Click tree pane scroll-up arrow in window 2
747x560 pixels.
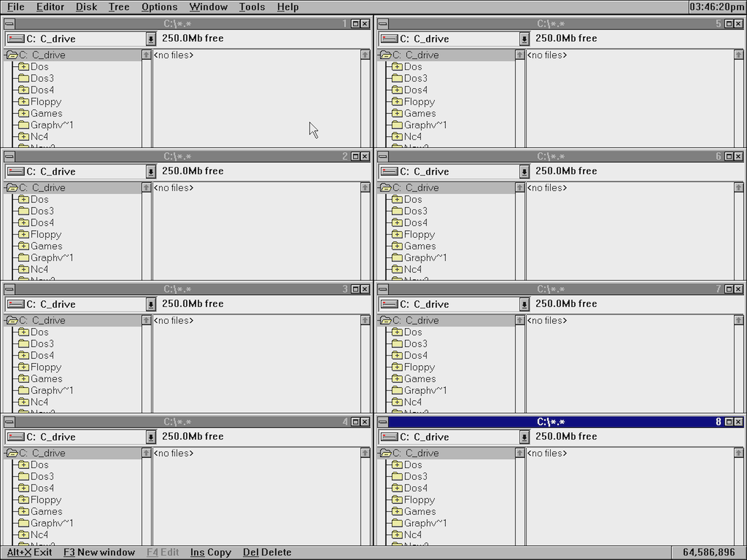click(146, 188)
